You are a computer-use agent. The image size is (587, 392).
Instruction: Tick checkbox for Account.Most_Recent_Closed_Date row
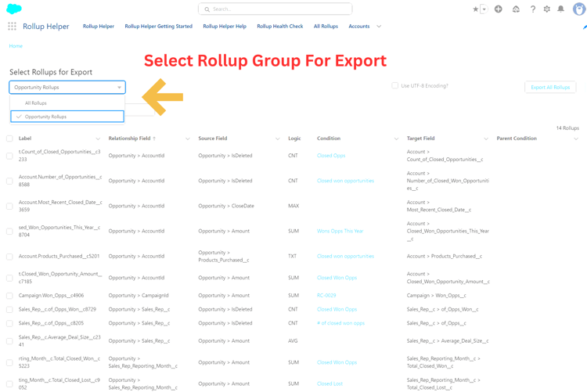click(9, 207)
